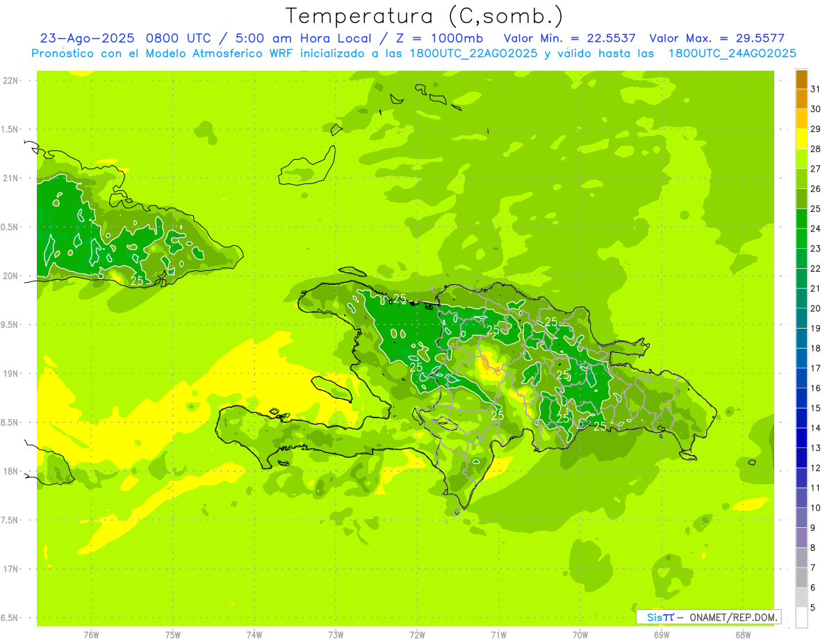Click the longitude label "70W"
The image size is (834, 644).
coord(580,635)
